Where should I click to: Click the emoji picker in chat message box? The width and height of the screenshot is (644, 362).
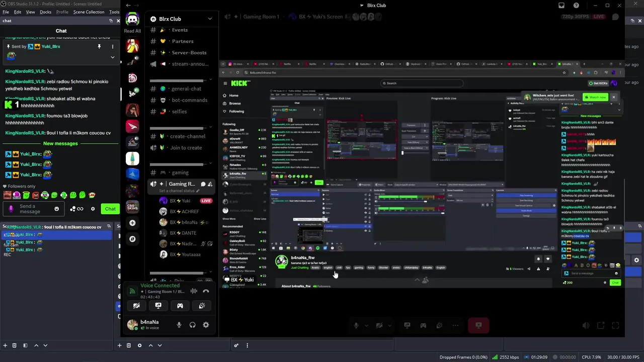pyautogui.click(x=56, y=209)
